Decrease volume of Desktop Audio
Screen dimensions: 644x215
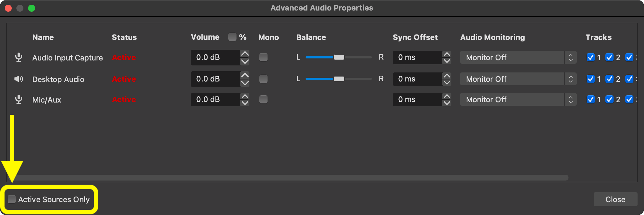[x=245, y=83]
